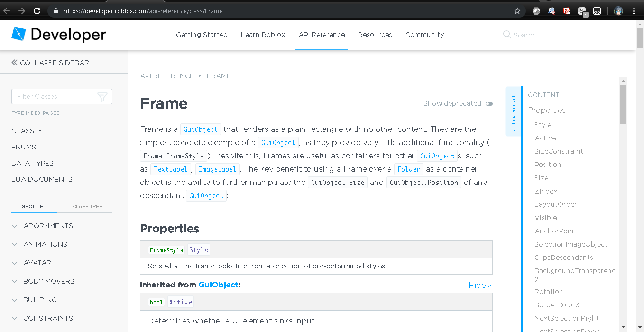Image resolution: width=644 pixels, height=332 pixels.
Task: Click the search magnifier icon
Action: [x=507, y=35]
